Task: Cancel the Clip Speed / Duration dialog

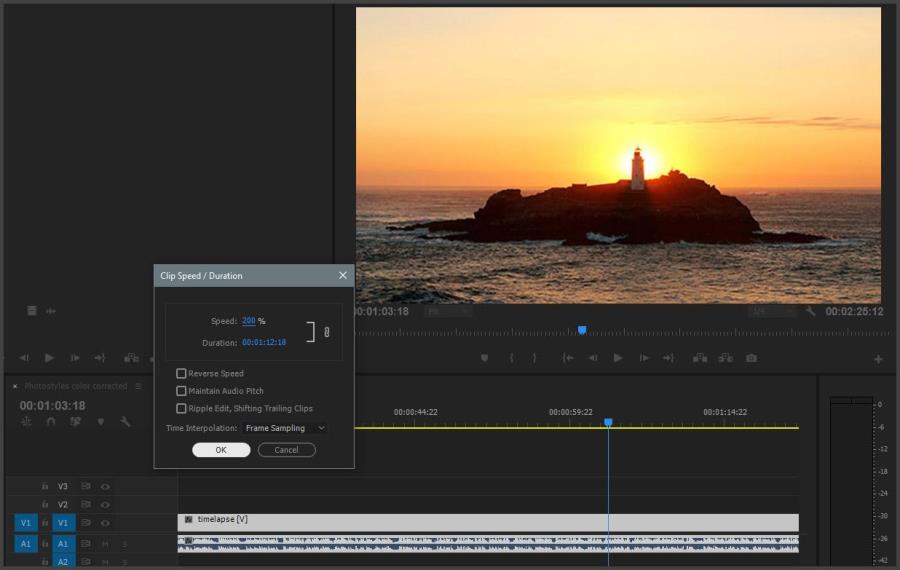Action: pyautogui.click(x=286, y=450)
